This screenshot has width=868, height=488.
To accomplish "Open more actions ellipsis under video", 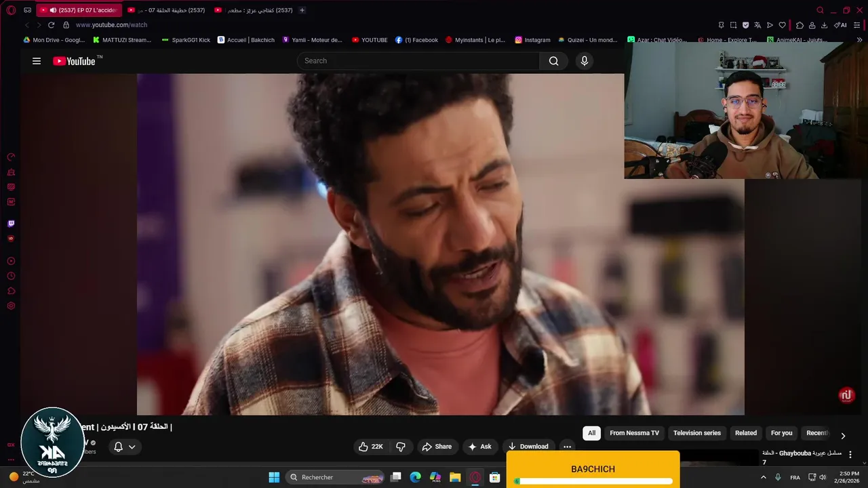I will (x=567, y=447).
